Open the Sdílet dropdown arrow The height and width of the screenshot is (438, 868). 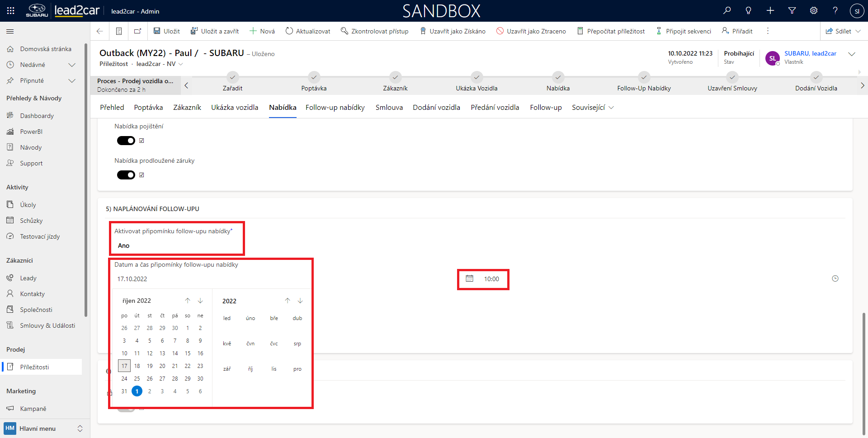[x=859, y=31]
